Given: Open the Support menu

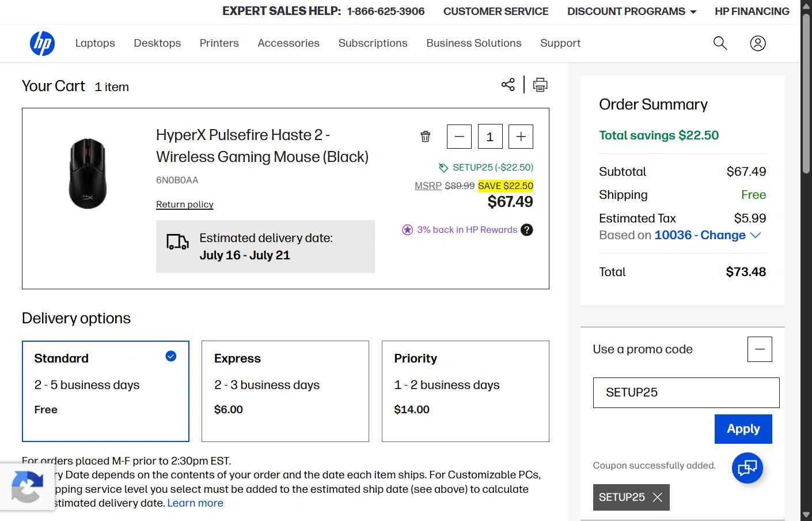Looking at the screenshot, I should pyautogui.click(x=560, y=43).
